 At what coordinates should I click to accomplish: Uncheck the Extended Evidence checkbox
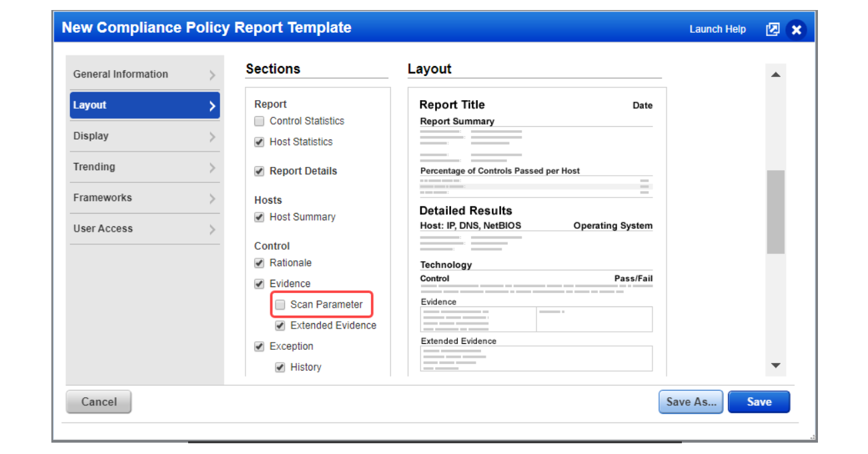[280, 325]
